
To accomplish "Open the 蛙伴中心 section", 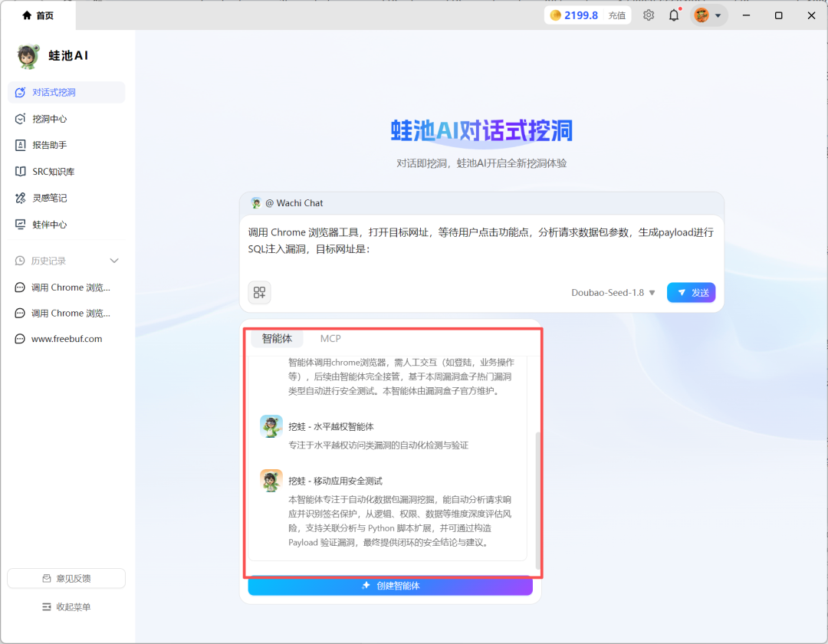I will tap(48, 224).
